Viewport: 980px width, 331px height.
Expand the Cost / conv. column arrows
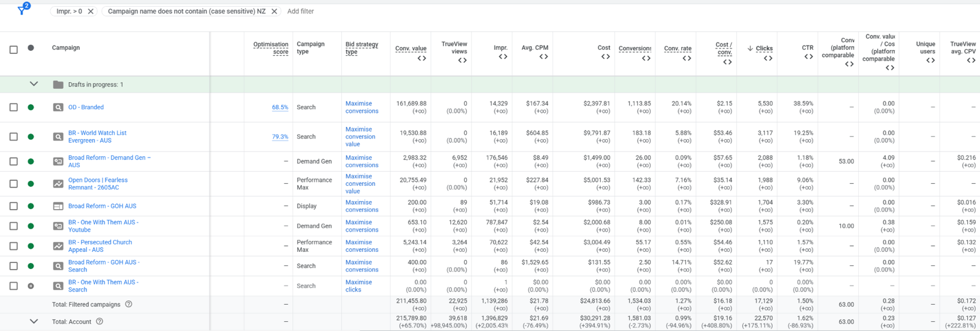(728, 62)
